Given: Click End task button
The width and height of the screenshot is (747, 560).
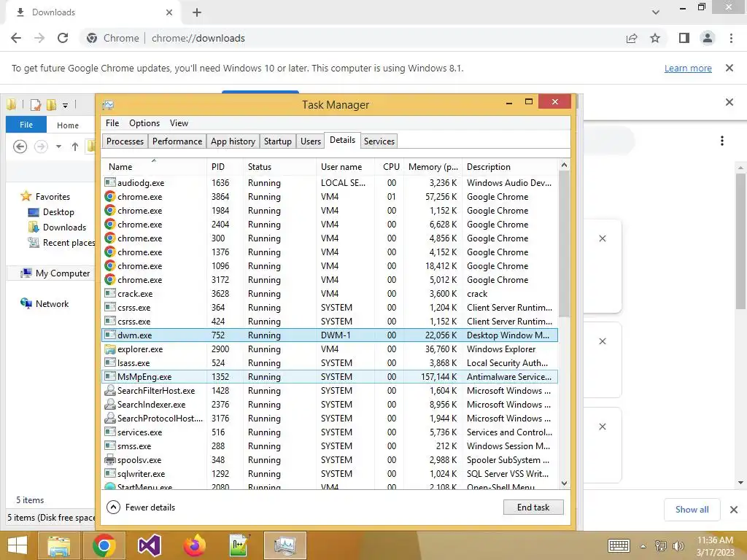Looking at the screenshot, I should [x=533, y=507].
